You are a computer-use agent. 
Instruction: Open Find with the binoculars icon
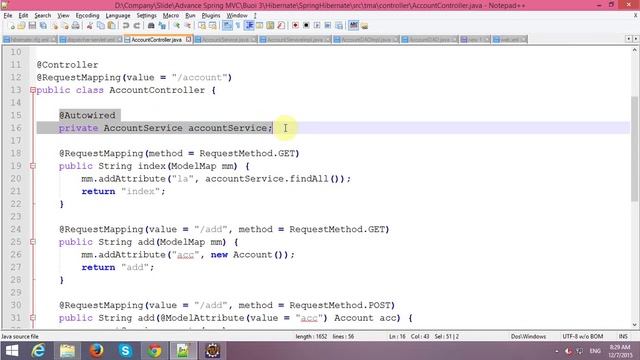[x=151, y=25]
